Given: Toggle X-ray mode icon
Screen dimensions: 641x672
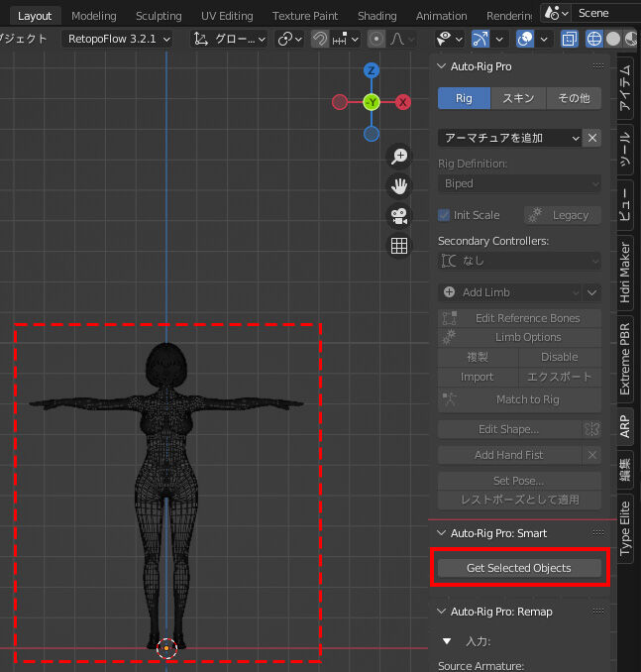Looking at the screenshot, I should coord(569,40).
